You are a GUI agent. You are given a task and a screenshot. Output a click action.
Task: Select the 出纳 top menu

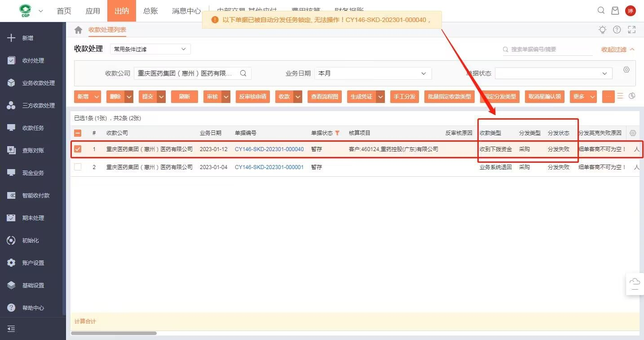click(122, 11)
